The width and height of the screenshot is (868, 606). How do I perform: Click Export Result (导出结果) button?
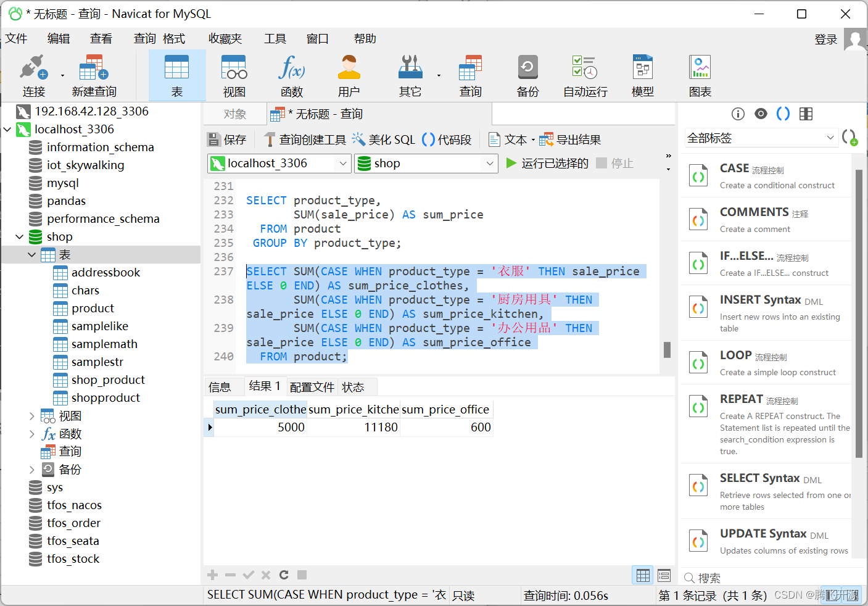click(x=570, y=139)
